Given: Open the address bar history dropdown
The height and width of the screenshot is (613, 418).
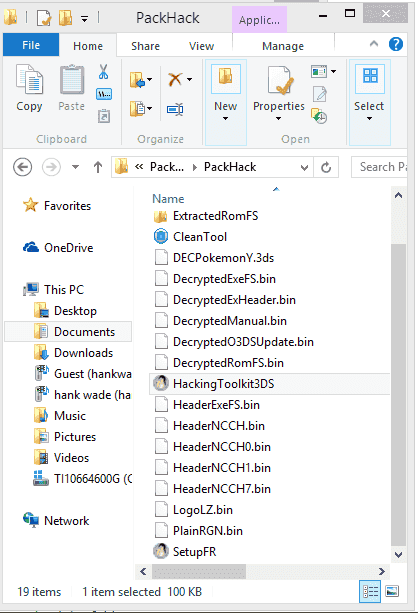Looking at the screenshot, I should point(304,168).
